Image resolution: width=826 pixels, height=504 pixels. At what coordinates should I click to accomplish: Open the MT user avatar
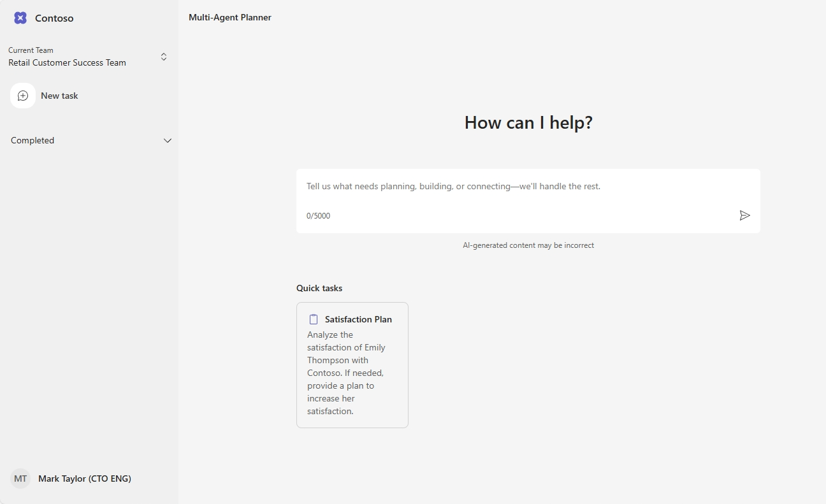point(20,479)
